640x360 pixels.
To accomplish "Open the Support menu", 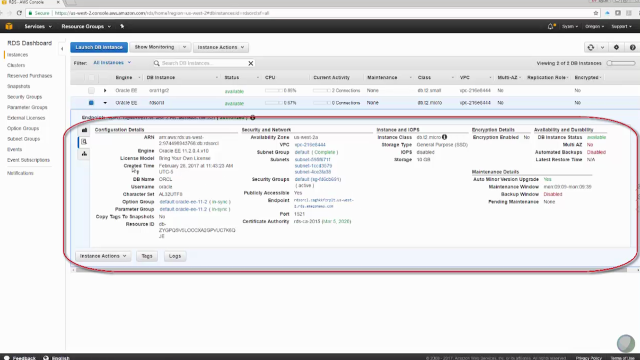I will click(x=621, y=27).
